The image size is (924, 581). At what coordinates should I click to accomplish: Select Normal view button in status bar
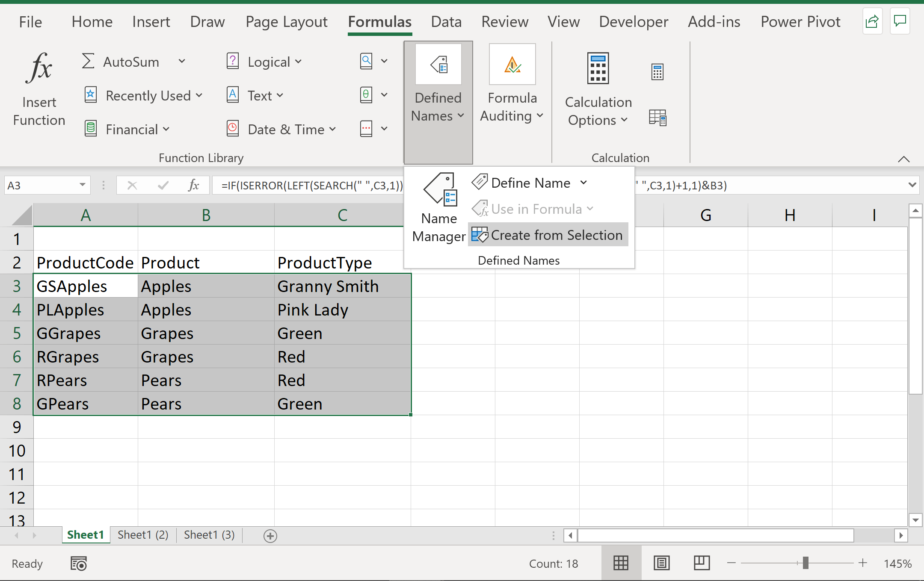tap(621, 563)
